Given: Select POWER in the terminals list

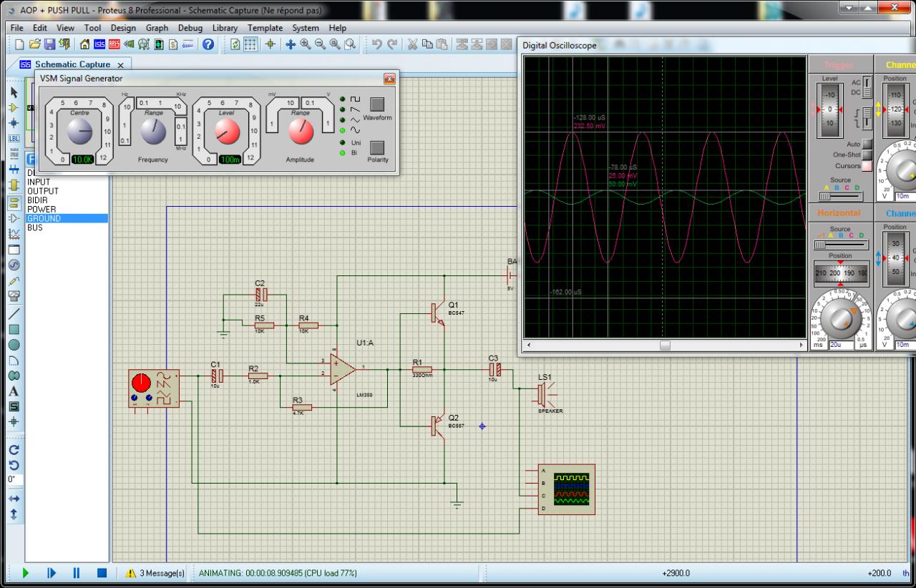Looking at the screenshot, I should 42,210.
